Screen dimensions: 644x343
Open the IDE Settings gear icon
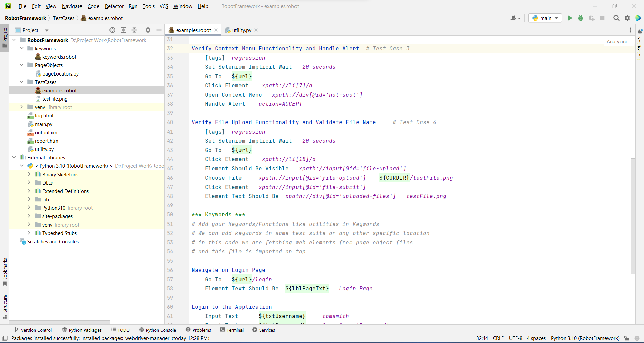point(627,18)
